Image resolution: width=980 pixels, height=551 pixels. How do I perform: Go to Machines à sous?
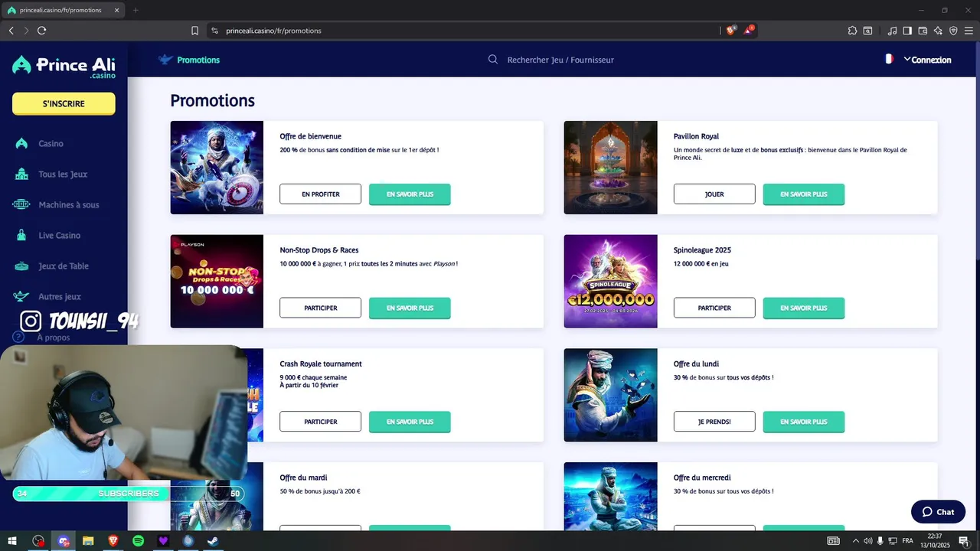click(x=69, y=204)
